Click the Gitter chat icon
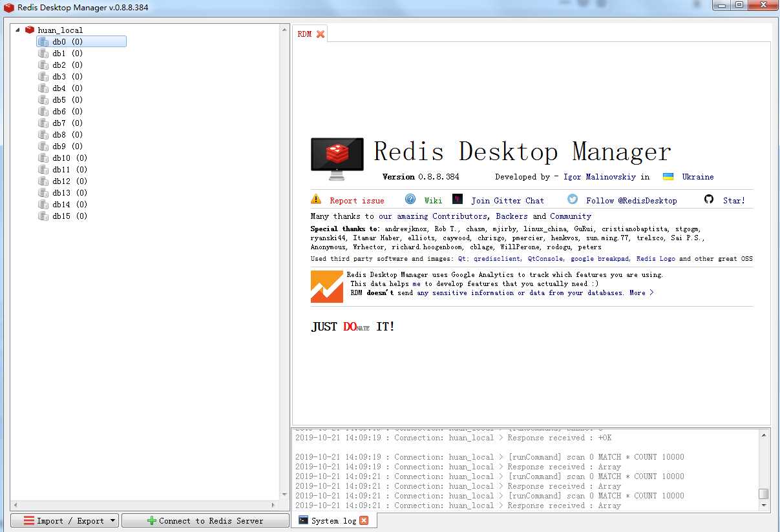 pos(458,199)
